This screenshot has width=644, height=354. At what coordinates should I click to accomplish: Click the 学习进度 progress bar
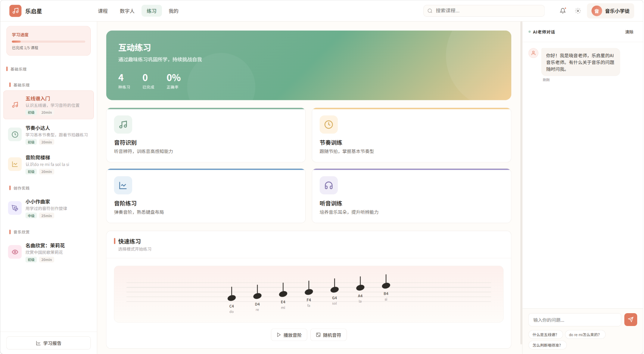(x=48, y=42)
